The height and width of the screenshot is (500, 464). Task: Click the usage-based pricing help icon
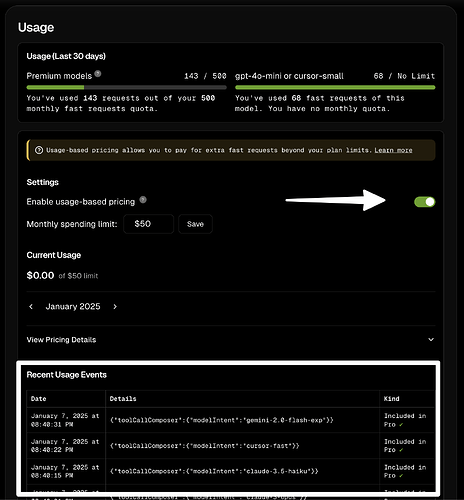[x=143, y=200]
